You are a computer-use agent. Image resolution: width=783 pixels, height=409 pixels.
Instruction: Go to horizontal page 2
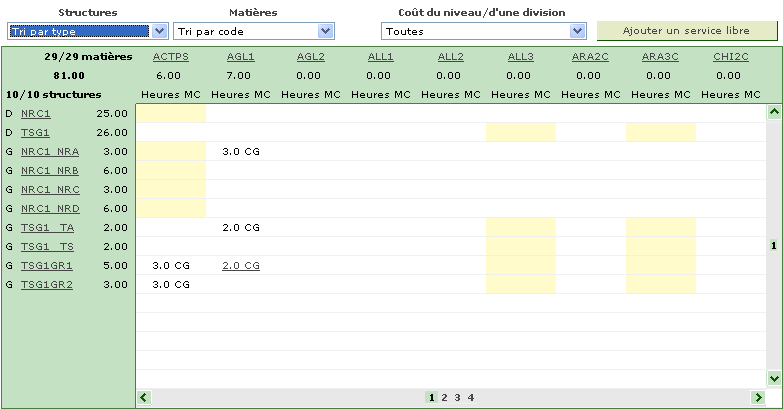point(444,398)
